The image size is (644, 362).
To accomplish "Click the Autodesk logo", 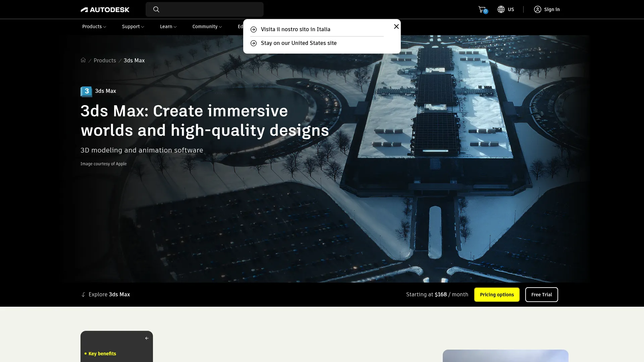I will [x=105, y=10].
